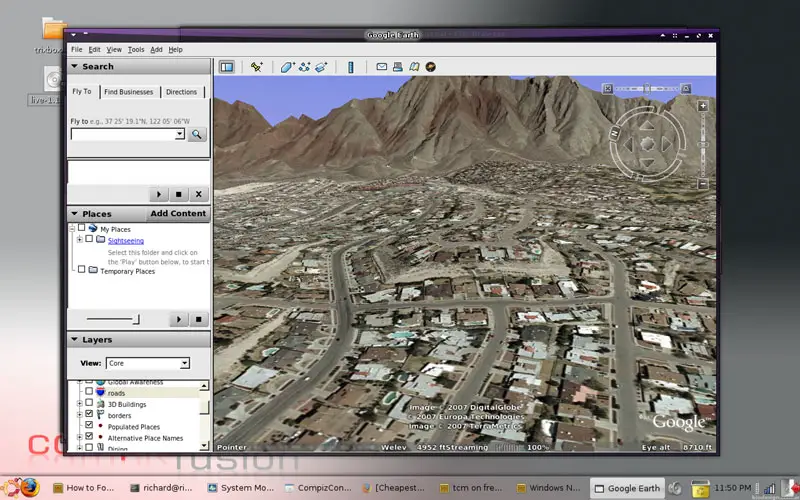The width and height of the screenshot is (800, 500).
Task: Enable the 3D Buildings layer checkbox
Action: (x=89, y=403)
